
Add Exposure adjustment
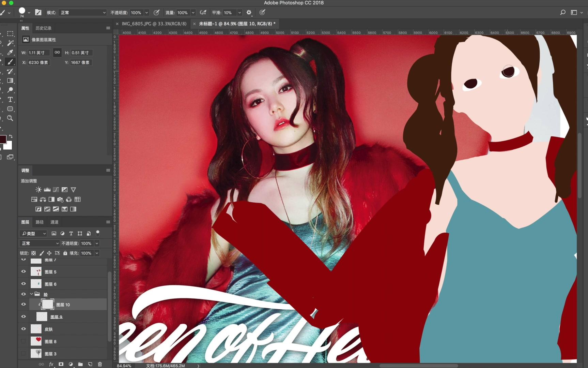point(64,190)
